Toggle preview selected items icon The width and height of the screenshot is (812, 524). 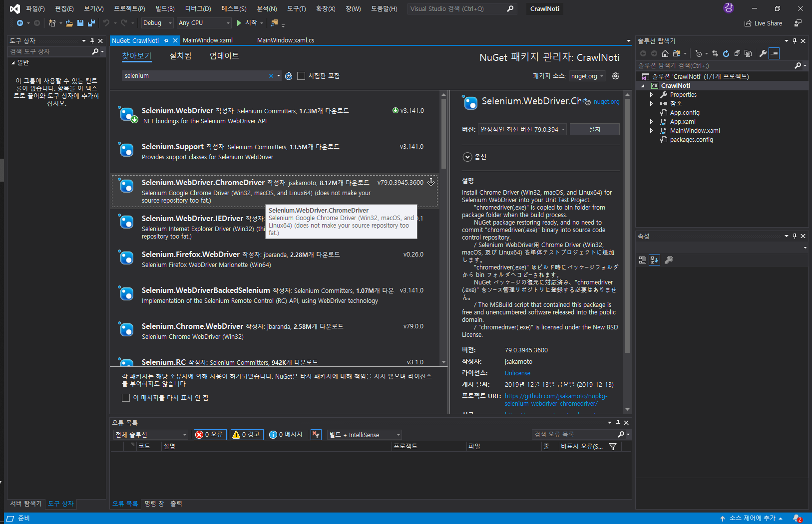[x=774, y=53]
